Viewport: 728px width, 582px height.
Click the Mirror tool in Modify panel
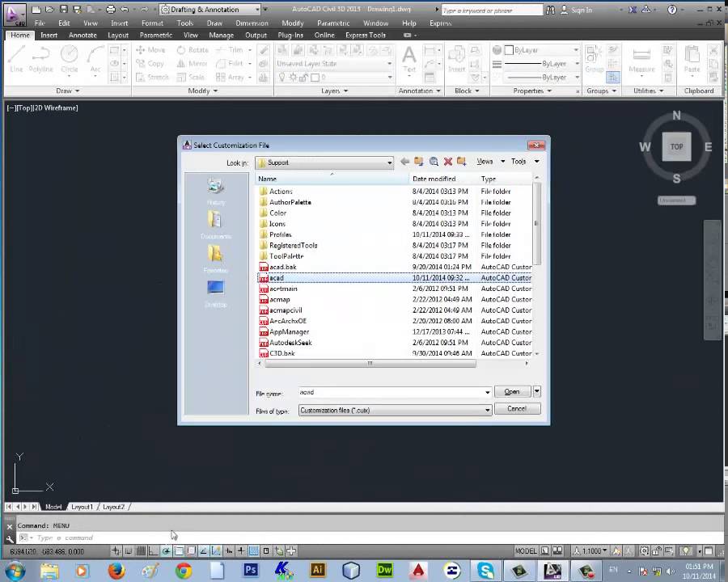193,64
